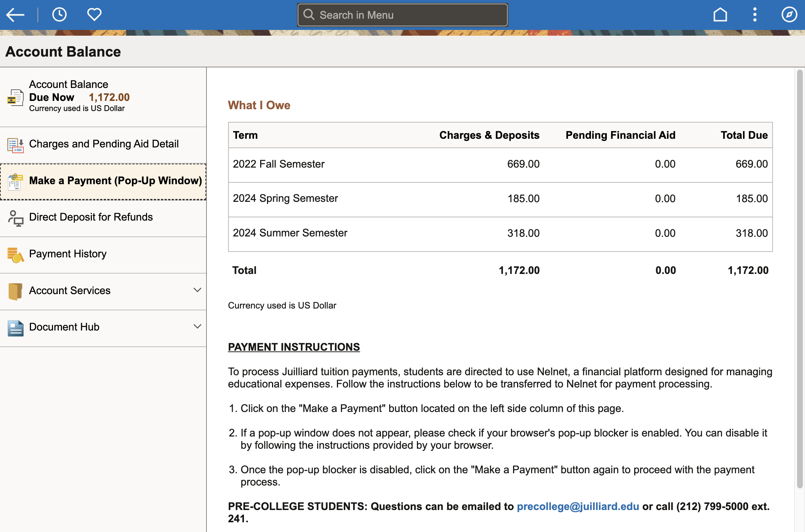Screen dimensions: 805x532
Task: Open Payment History page
Action: click(103, 255)
